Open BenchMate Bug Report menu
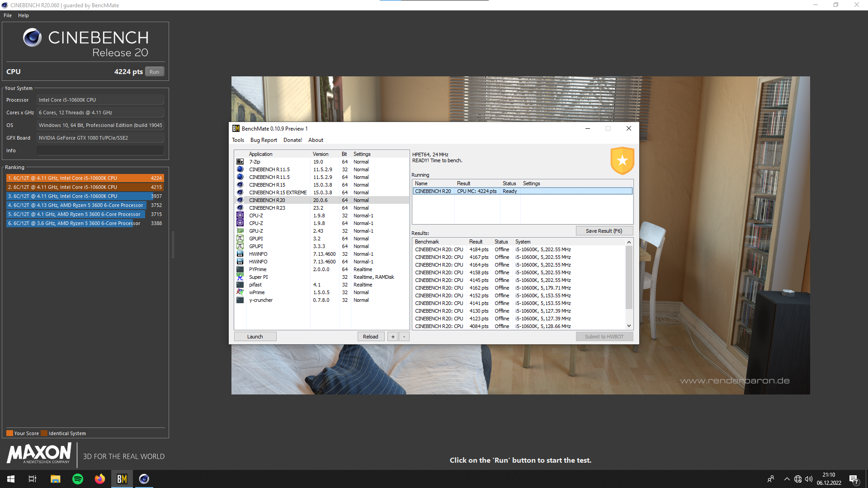 coord(264,140)
